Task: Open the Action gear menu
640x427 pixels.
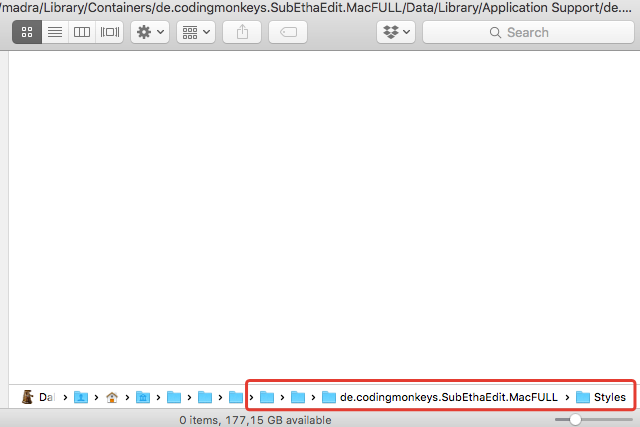Action: 150,32
